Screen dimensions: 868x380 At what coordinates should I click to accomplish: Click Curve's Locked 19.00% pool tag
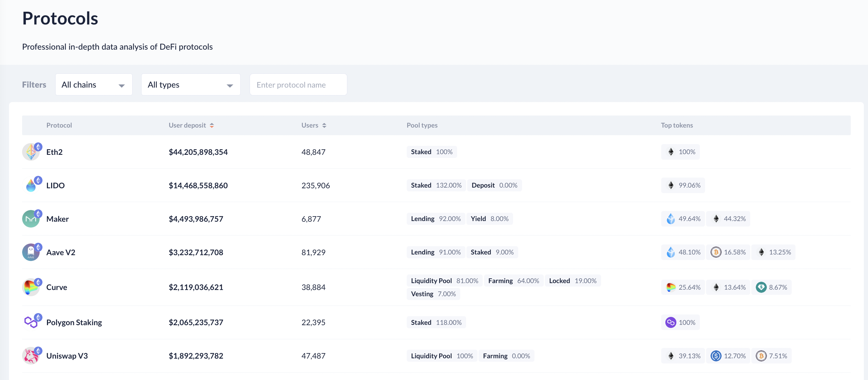[573, 281]
